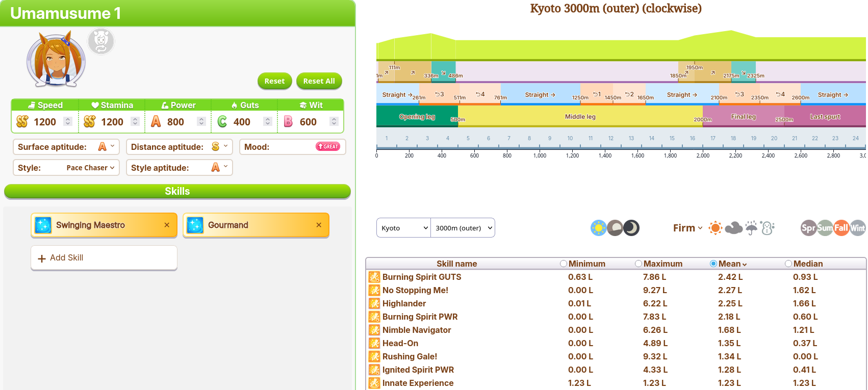Click the Gourmand skill icon
Viewport: 868px width, 390px height.
pos(195,225)
